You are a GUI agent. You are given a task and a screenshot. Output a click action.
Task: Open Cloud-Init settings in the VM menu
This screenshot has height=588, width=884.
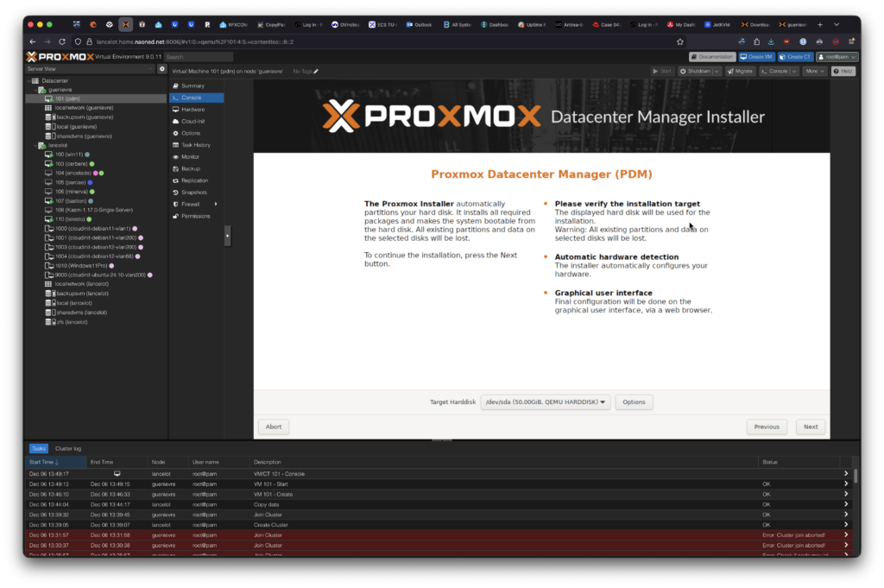[193, 122]
